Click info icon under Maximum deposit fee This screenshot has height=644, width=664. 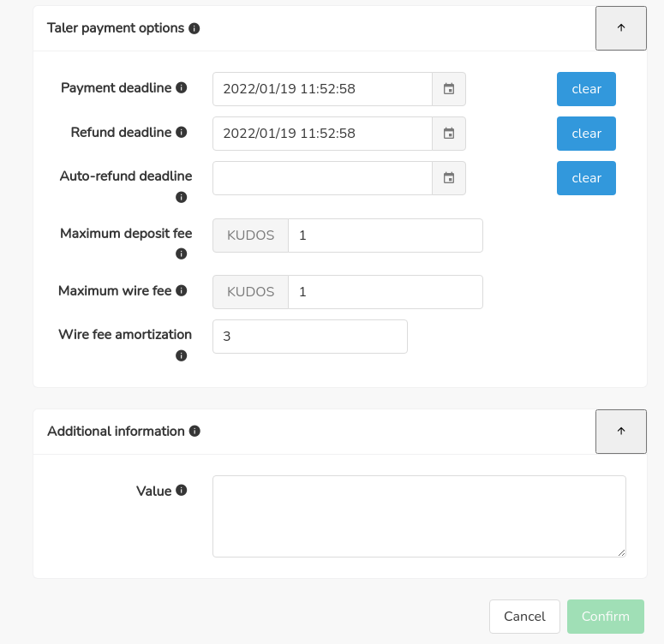182,254
